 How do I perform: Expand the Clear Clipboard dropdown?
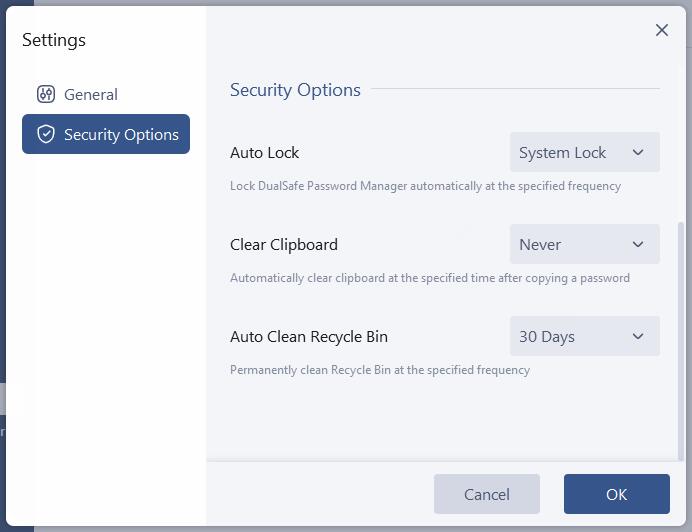pos(584,245)
